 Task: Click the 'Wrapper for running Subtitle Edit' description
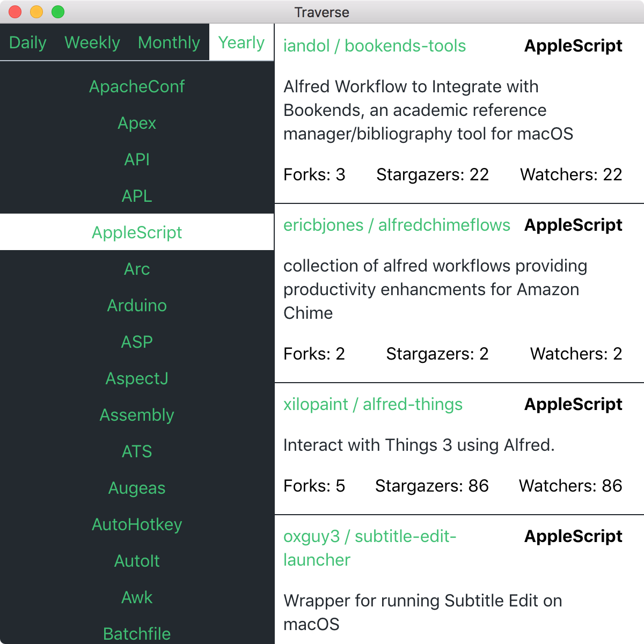[x=423, y=612]
